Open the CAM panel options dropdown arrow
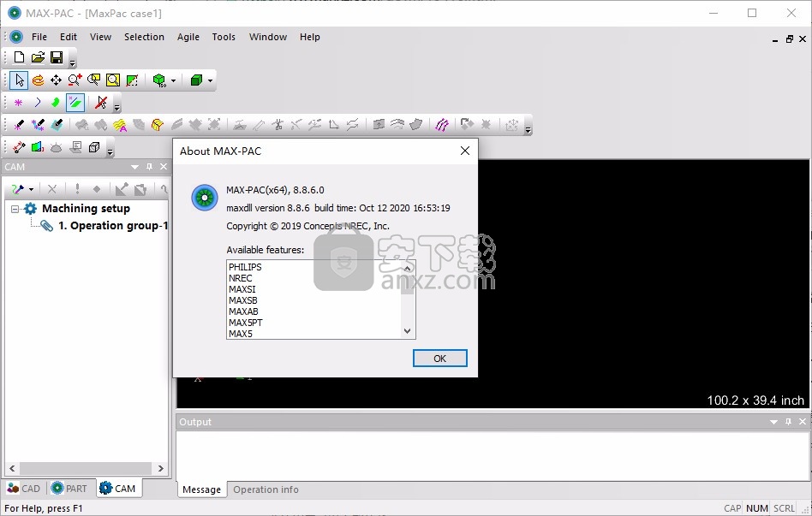 134,167
